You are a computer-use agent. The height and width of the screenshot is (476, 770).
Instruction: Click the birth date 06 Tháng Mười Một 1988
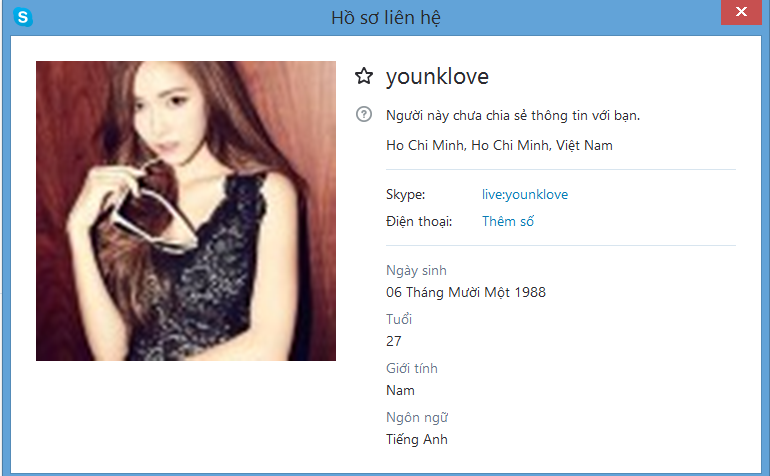pyautogui.click(x=466, y=292)
